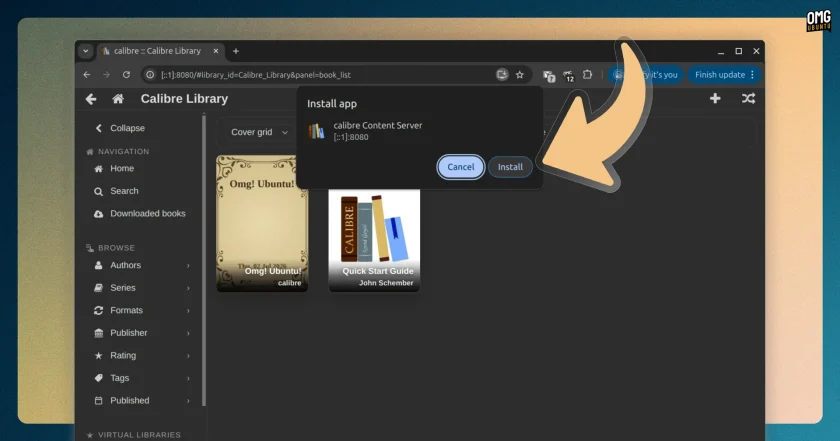Click the extension icon left of badge 12
This screenshot has width=840, height=441.
pos(549,76)
